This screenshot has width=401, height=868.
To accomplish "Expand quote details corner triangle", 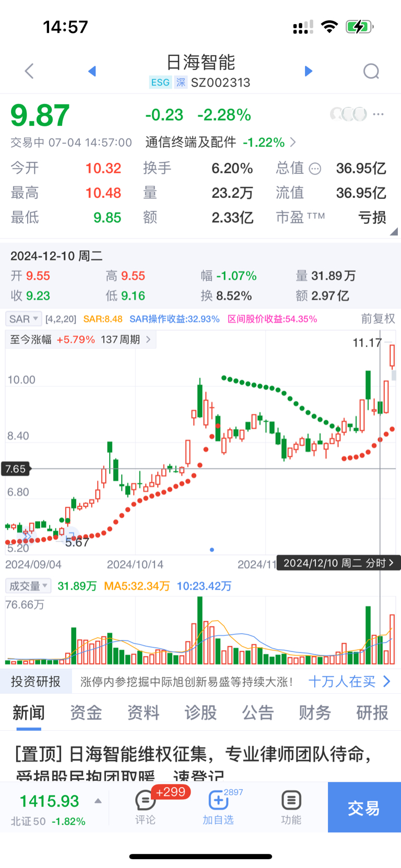I will [x=394, y=231].
